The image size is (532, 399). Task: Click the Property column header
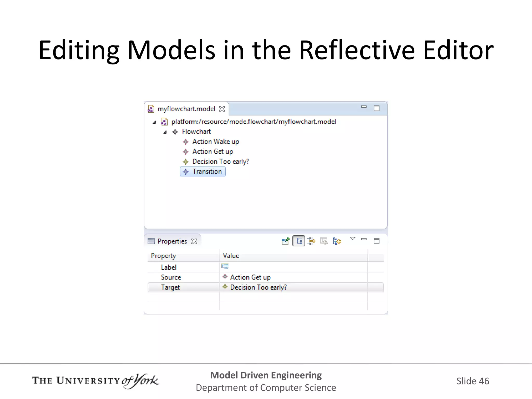(x=183, y=256)
